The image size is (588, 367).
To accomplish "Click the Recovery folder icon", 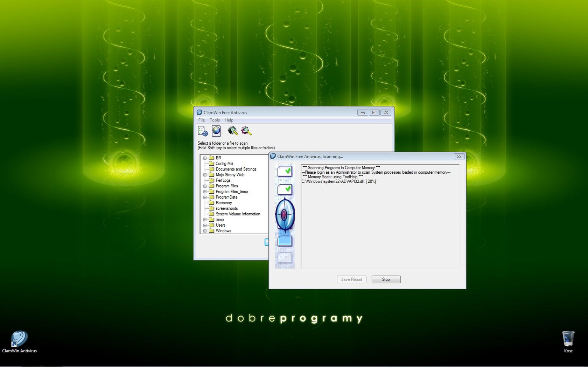I will coord(211,203).
